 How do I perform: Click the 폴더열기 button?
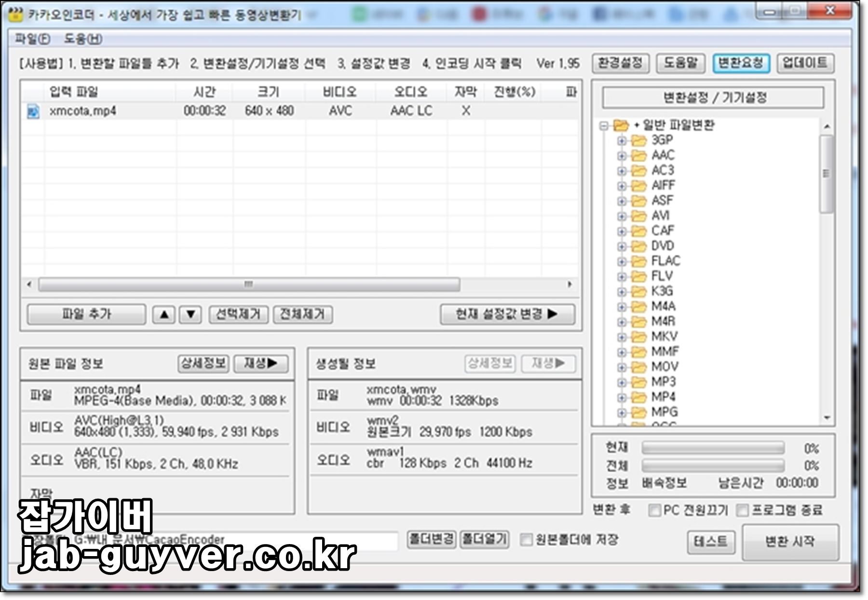pos(485,539)
